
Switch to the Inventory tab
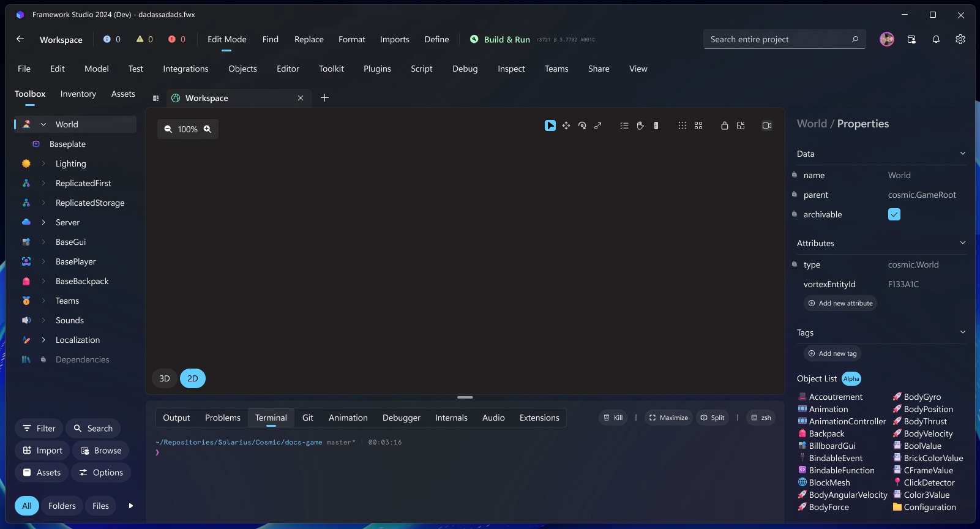click(x=78, y=94)
